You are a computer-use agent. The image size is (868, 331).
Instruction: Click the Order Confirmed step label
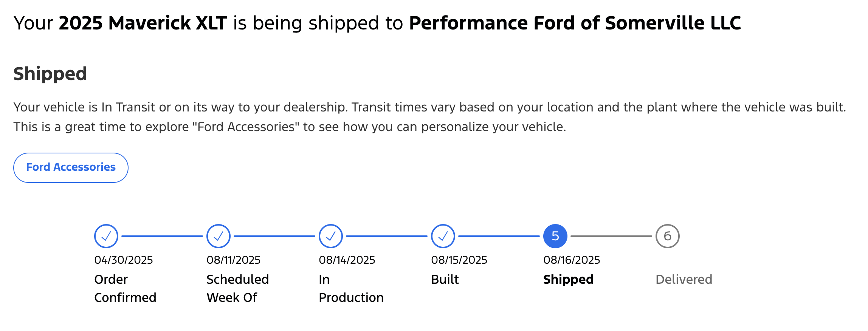125,288
